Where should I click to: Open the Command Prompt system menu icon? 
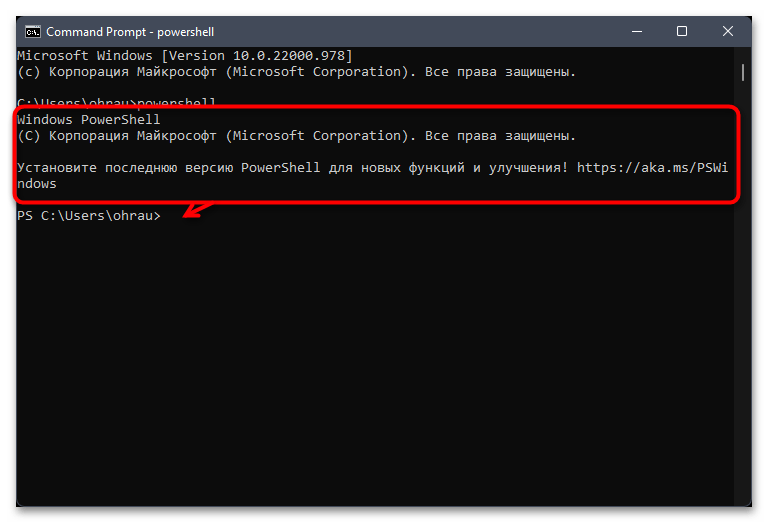33,32
